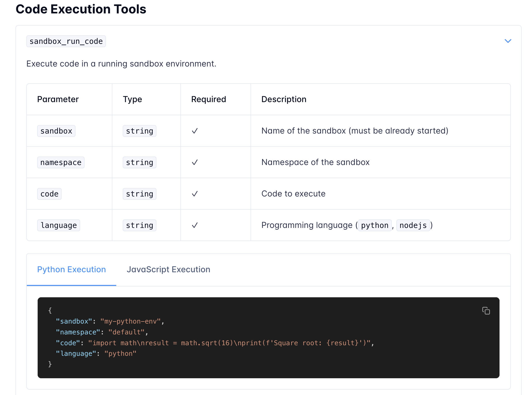Switch to JavaScript Execution tab
This screenshot has height=395, width=532.
168,269
